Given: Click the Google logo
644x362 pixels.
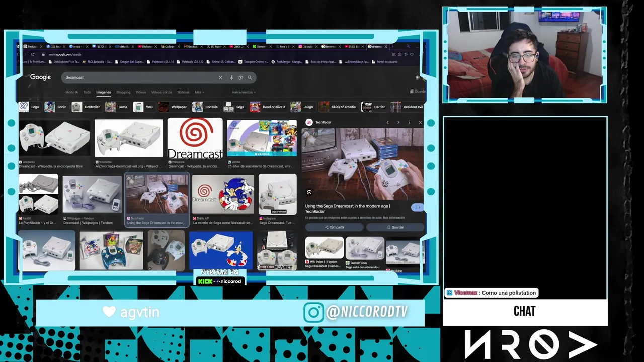Looking at the screenshot, I should coord(40,77).
